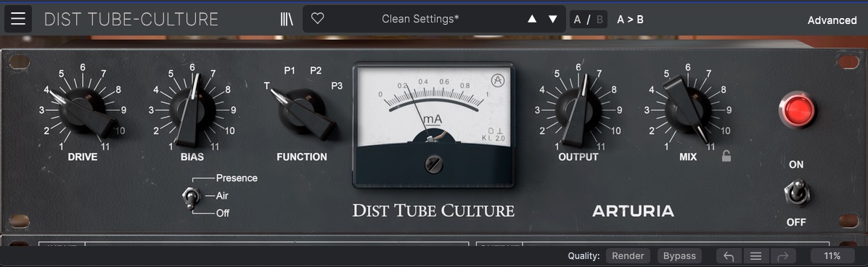This screenshot has width=868, height=267.
Task: Open the Clean Settings preset name dropdown
Action: coord(420,19)
